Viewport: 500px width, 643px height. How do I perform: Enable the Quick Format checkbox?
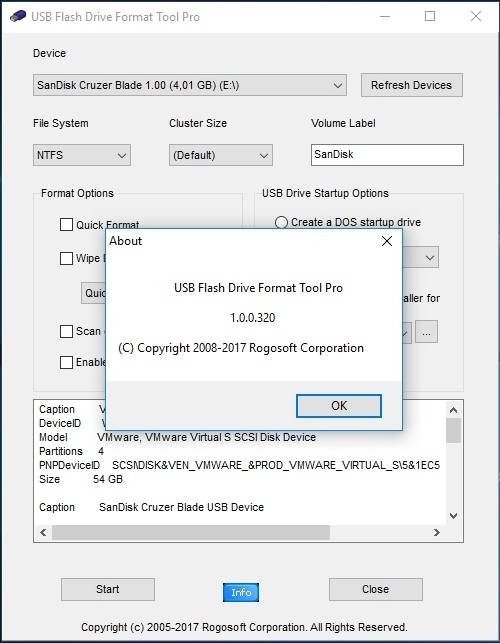[66, 225]
